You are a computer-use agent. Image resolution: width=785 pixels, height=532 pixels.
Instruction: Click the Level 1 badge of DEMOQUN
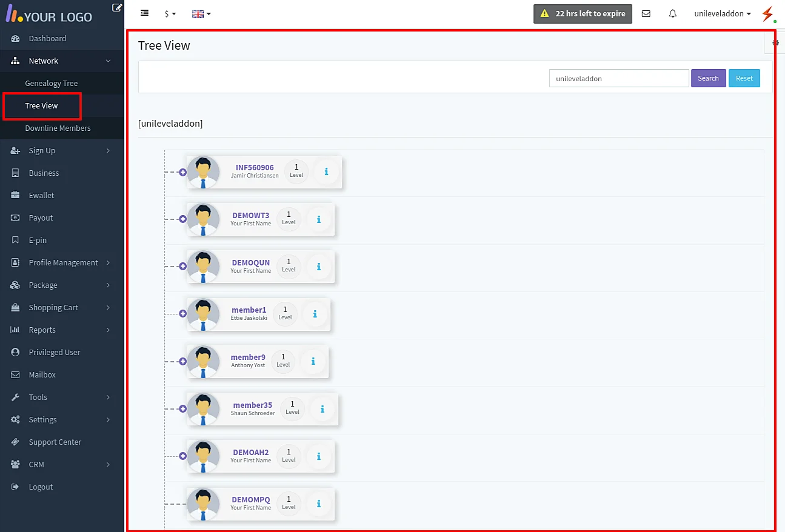click(289, 267)
